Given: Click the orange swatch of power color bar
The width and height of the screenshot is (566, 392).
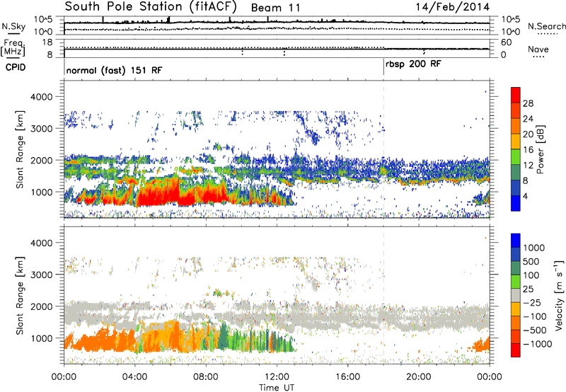Looking at the screenshot, I should point(516,126).
